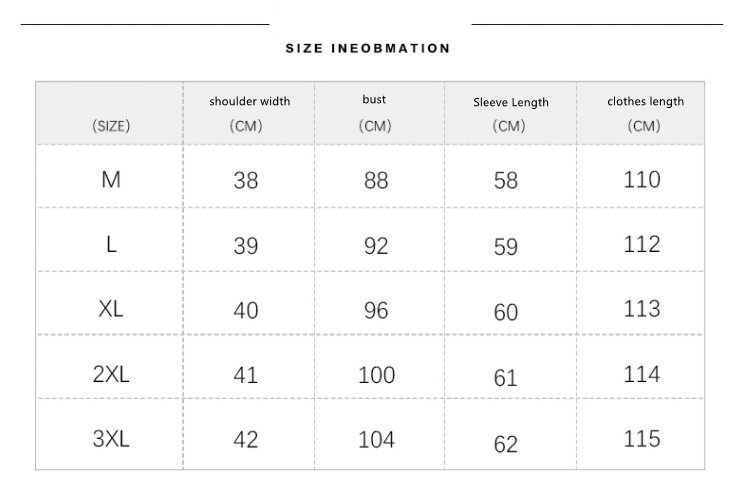Viewport: 733px width, 479px height.
Task: Click sleeve length value 61
Action: tap(506, 378)
